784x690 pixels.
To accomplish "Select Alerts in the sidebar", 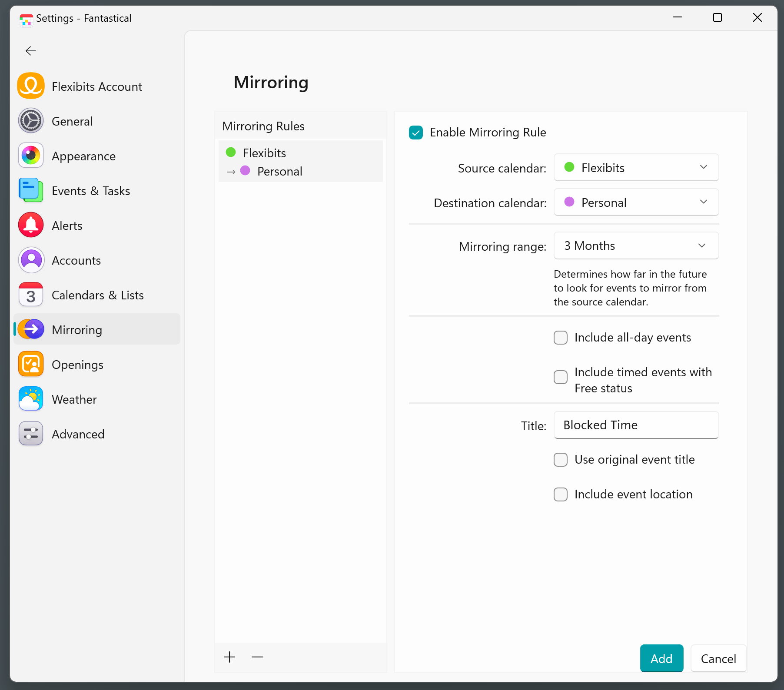I will tap(97, 225).
